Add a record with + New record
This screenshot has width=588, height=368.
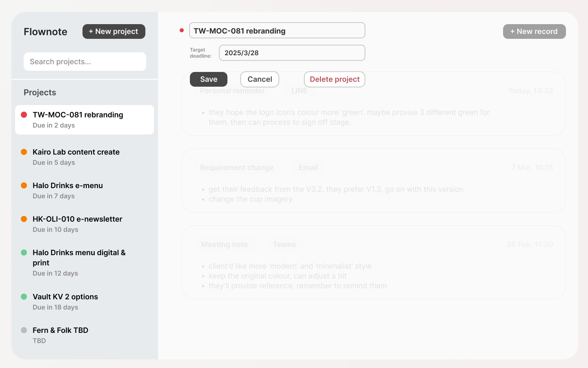pyautogui.click(x=534, y=31)
